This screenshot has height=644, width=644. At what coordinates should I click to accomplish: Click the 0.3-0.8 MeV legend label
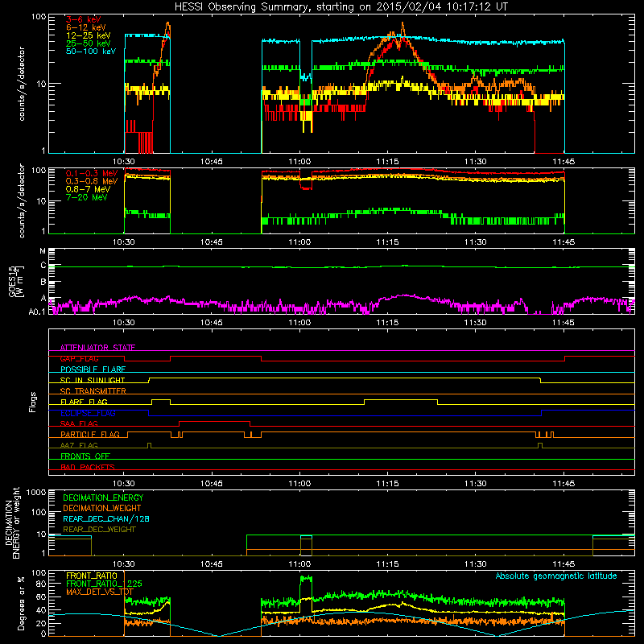tap(92, 181)
